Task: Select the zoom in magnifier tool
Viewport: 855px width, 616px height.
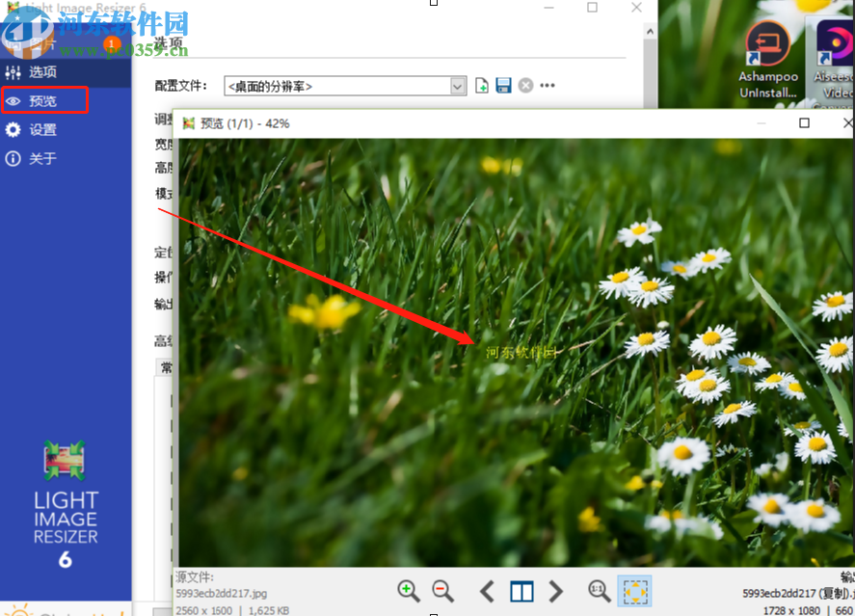Action: point(408,591)
